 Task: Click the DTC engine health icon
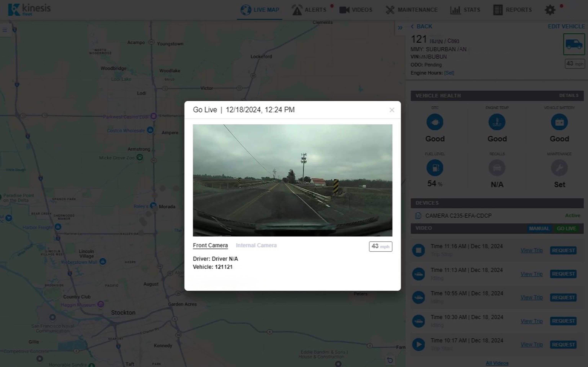coord(435,122)
